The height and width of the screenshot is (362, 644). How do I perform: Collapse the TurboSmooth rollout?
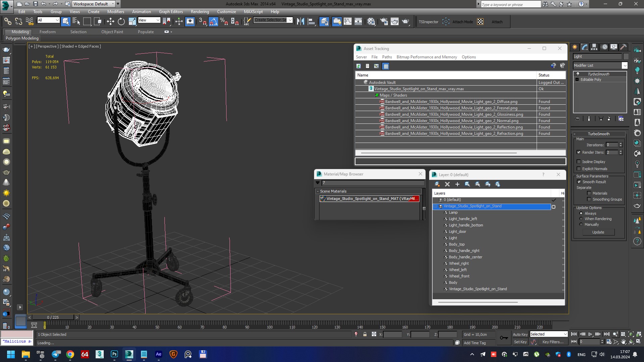[x=575, y=134]
